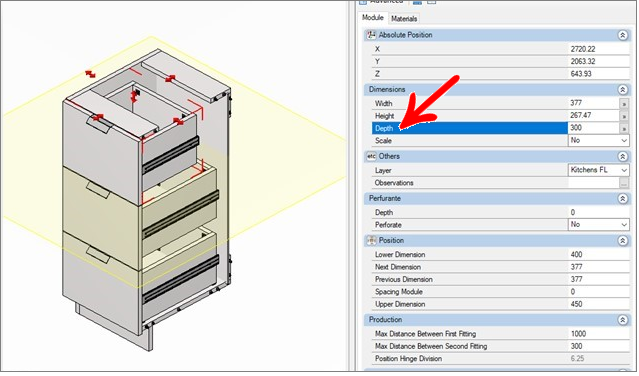Image resolution: width=639 pixels, height=376 pixels.
Task: Collapse the Perfurante section
Action: [623, 199]
